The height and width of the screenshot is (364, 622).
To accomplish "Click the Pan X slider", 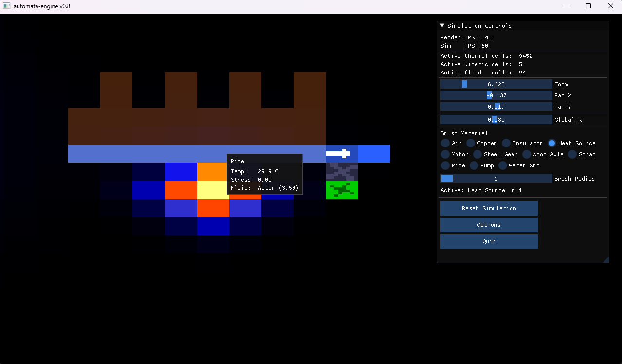I will pyautogui.click(x=496, y=95).
